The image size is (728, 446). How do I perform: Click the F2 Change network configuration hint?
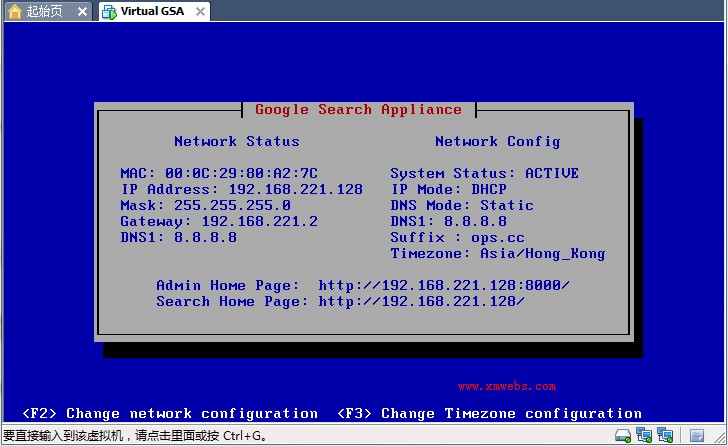click(x=170, y=413)
